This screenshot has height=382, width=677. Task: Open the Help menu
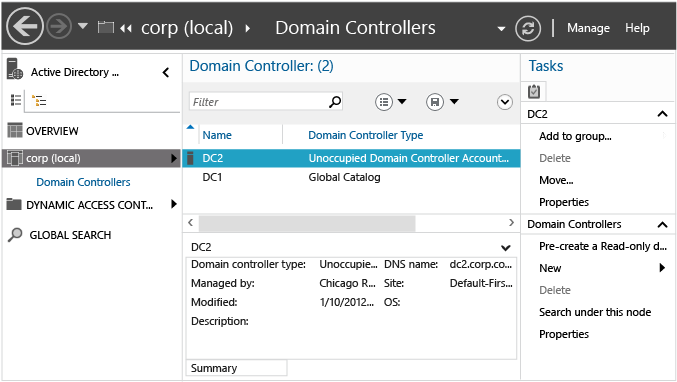coord(637,28)
